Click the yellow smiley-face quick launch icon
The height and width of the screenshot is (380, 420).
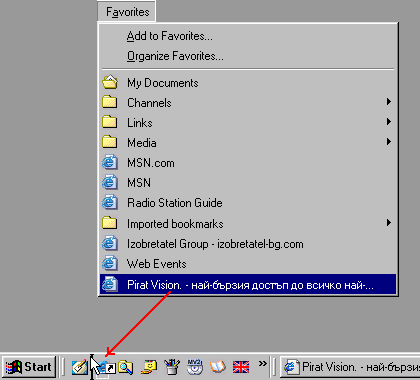149,367
